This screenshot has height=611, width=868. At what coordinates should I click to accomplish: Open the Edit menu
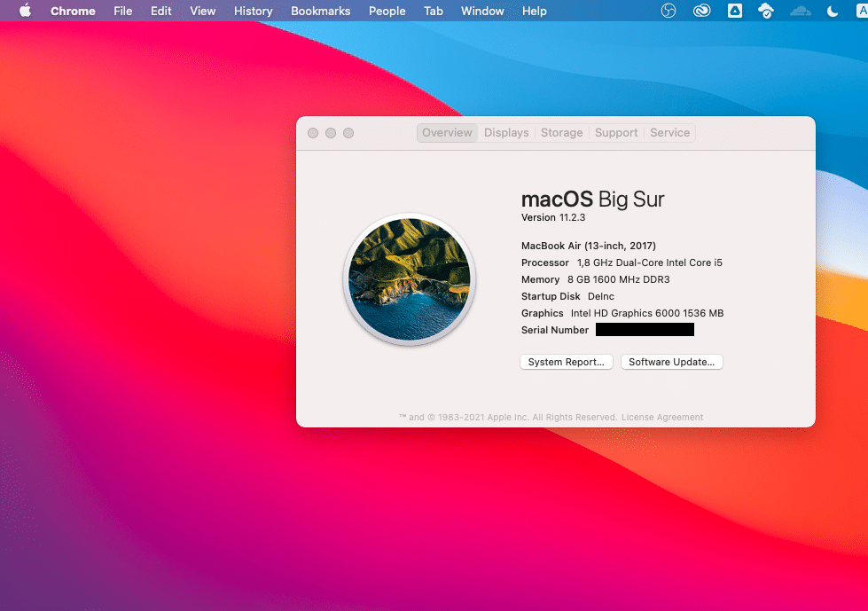(x=161, y=11)
